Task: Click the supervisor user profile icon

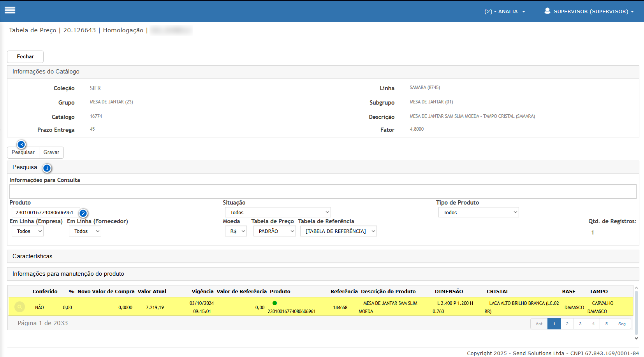Action: point(547,11)
